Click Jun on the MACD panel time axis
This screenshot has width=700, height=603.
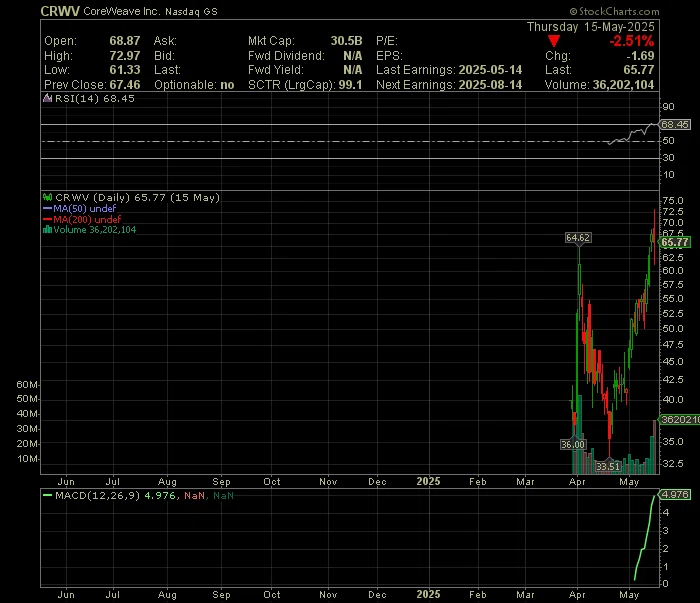[x=66, y=595]
